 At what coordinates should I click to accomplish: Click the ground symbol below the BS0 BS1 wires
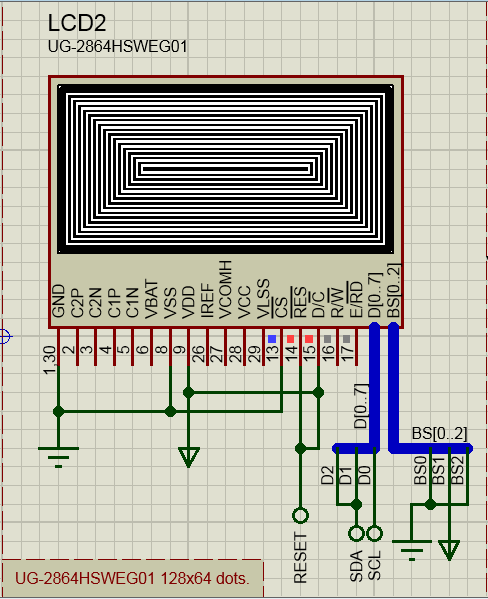[x=412, y=550]
